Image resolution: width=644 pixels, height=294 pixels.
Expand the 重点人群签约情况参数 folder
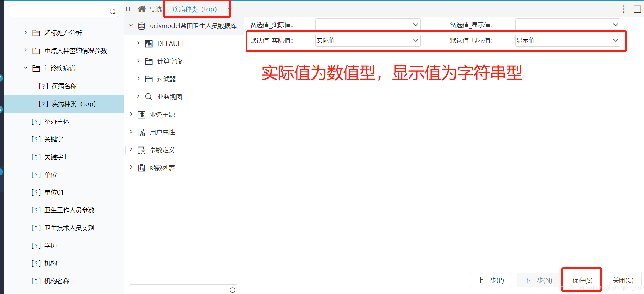tap(26, 50)
